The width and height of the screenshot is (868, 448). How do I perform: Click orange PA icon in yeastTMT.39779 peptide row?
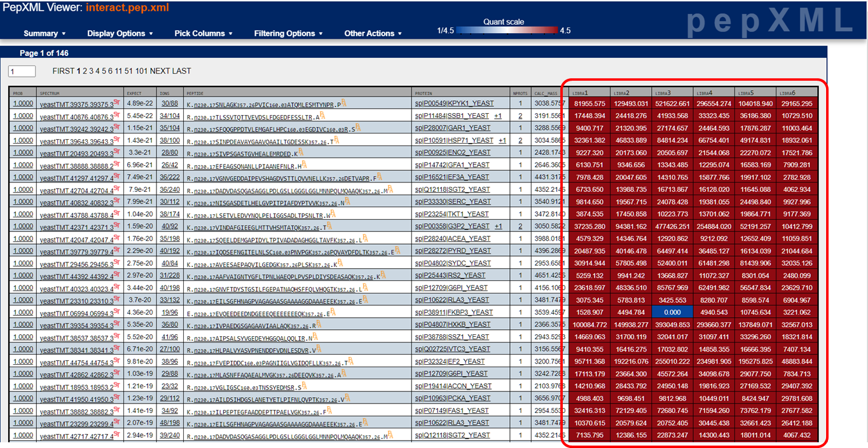[x=398, y=250]
